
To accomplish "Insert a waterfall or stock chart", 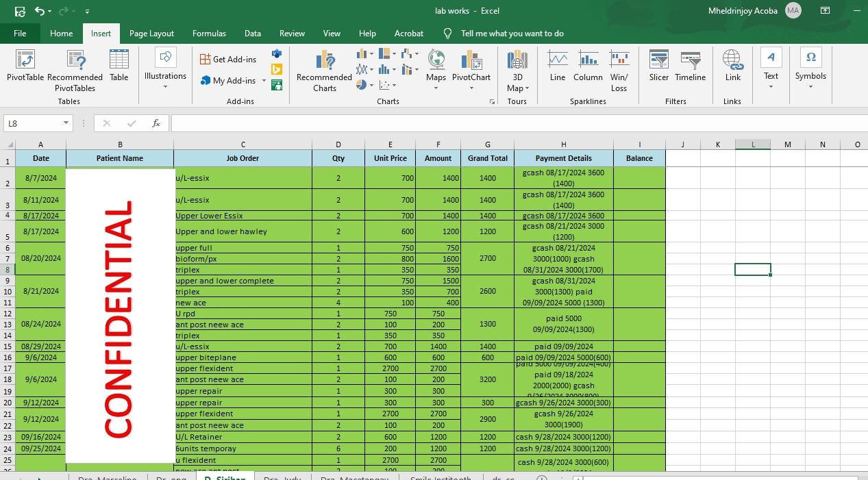I will [x=410, y=53].
